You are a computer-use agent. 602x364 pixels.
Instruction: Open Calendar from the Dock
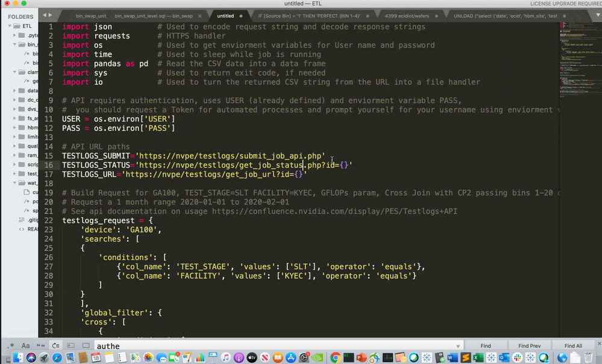click(x=96, y=357)
